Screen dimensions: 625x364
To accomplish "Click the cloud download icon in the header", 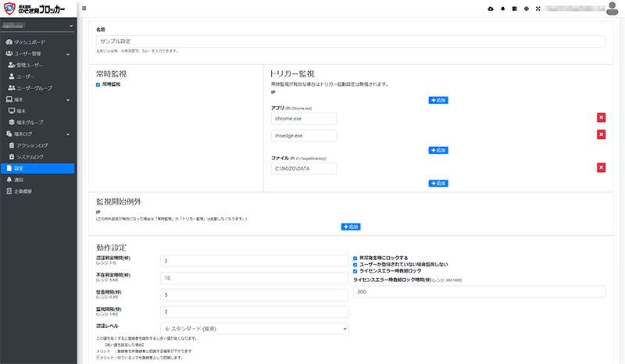I will [x=491, y=9].
